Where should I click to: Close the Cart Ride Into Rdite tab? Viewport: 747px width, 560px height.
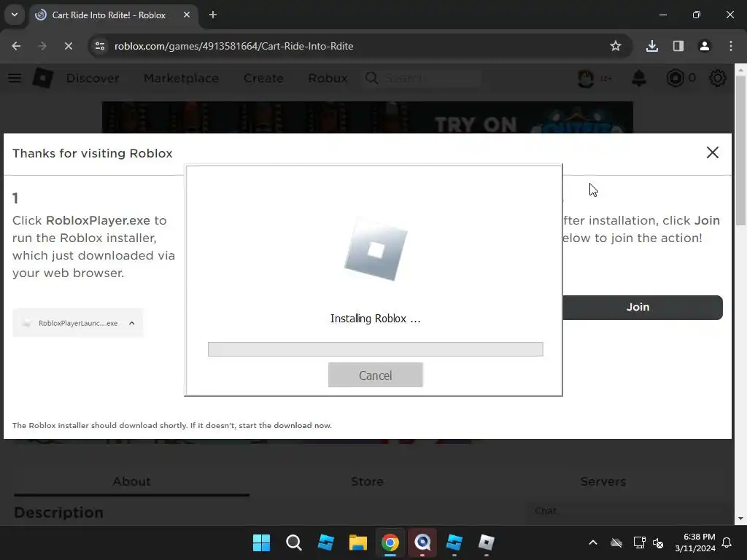(x=187, y=15)
